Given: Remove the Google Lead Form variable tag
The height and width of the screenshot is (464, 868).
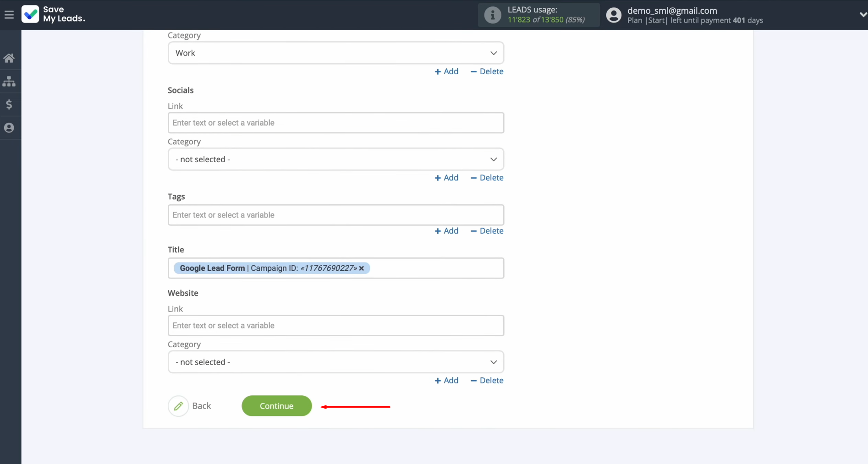Looking at the screenshot, I should coord(362,268).
